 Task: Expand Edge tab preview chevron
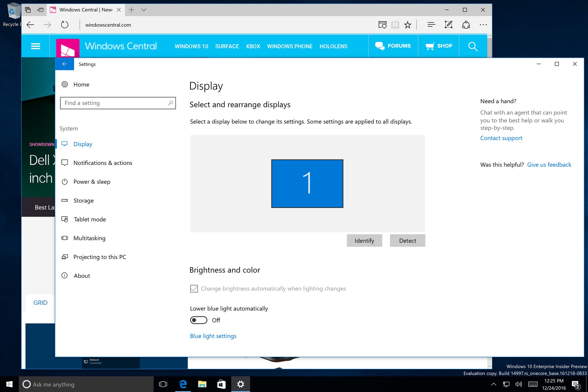(144, 10)
